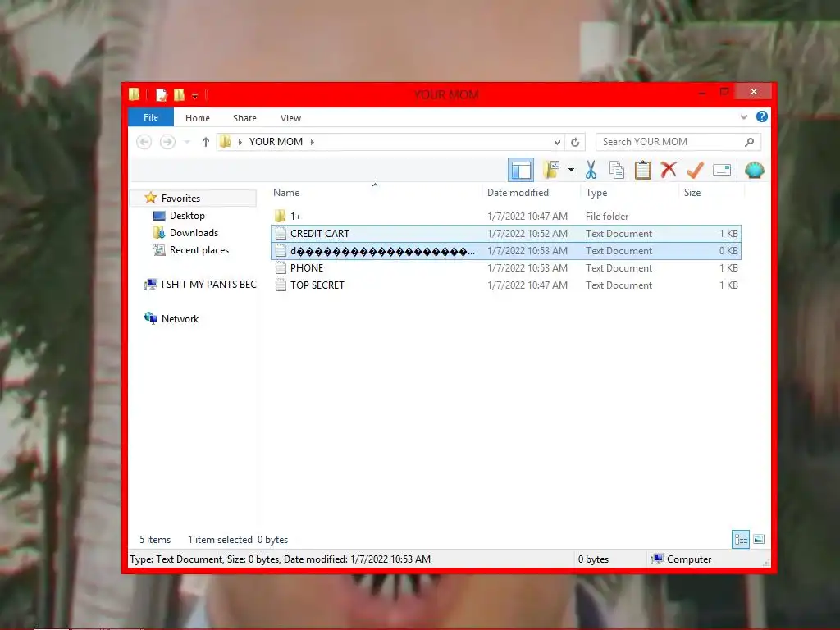
Task: Click YOUR MOM breadcrumb in address bar
Action: [276, 142]
